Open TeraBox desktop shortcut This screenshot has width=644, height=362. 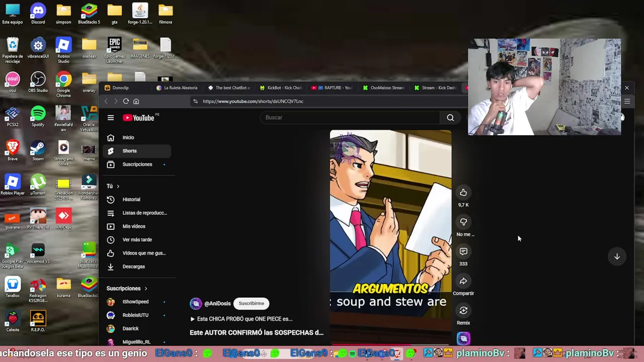[x=13, y=287]
